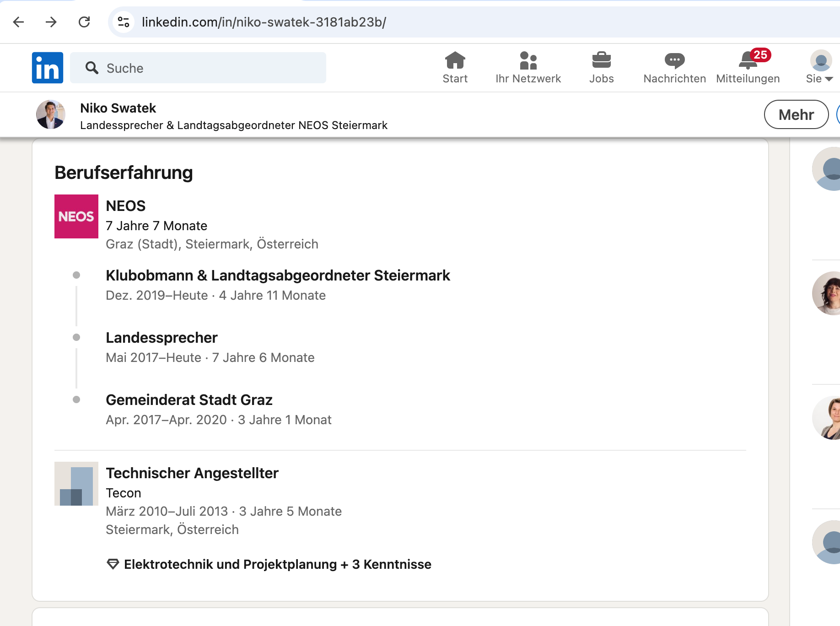Click the Landessprecher & Landtagsabgeordneter NEOS Steiermark headline
The width and height of the screenshot is (840, 626).
point(234,125)
